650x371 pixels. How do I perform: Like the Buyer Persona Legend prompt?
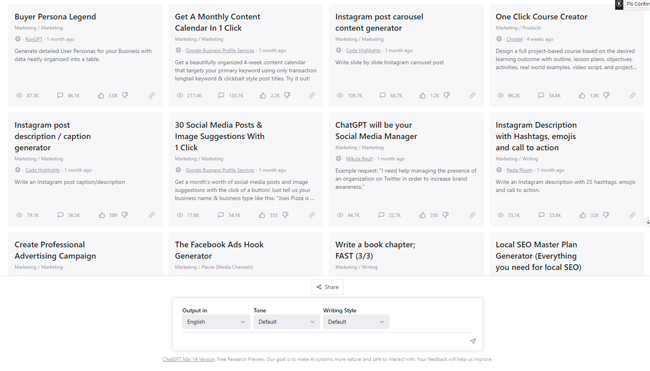pyautogui.click(x=101, y=95)
